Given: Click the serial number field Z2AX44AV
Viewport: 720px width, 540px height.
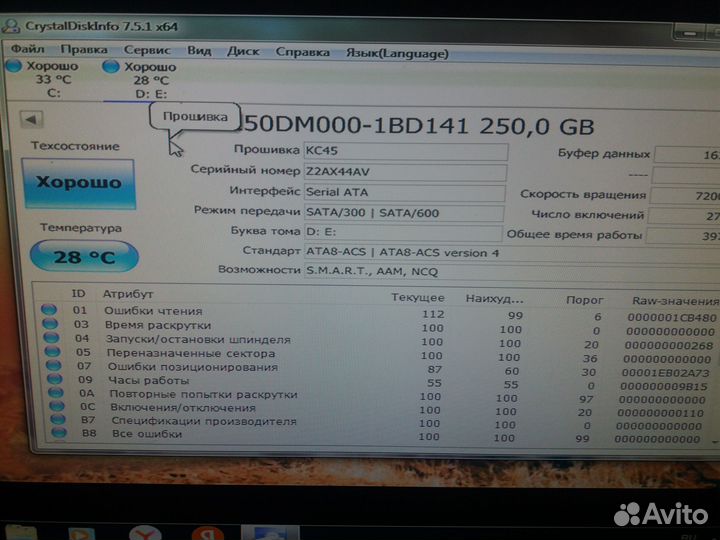Looking at the screenshot, I should click(405, 172).
